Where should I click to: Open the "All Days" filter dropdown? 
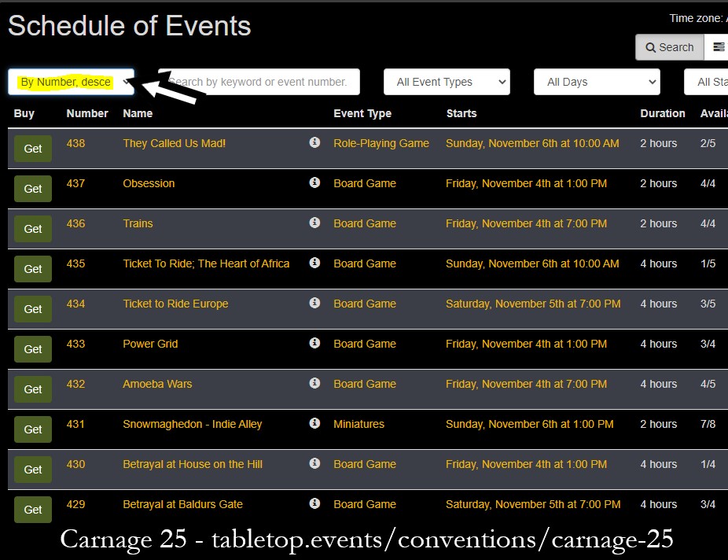tap(596, 82)
